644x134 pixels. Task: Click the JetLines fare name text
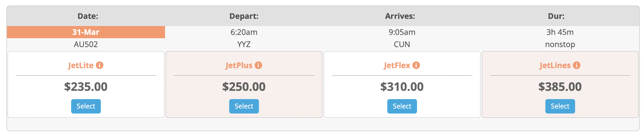pyautogui.click(x=555, y=65)
